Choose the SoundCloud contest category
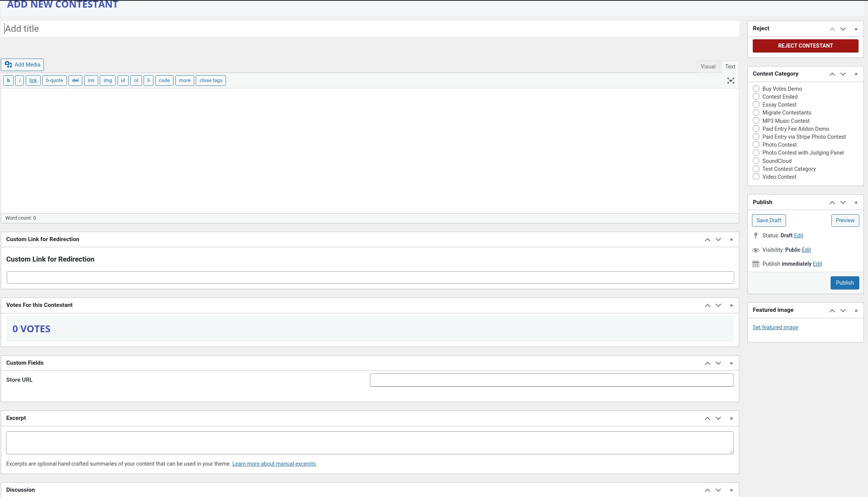The height and width of the screenshot is (497, 868). [x=756, y=161]
